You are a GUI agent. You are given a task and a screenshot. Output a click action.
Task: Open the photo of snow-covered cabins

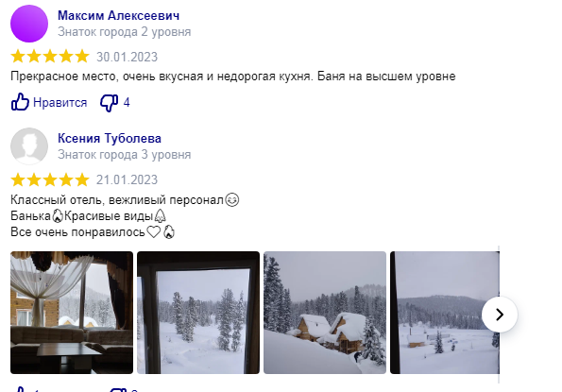(325, 313)
